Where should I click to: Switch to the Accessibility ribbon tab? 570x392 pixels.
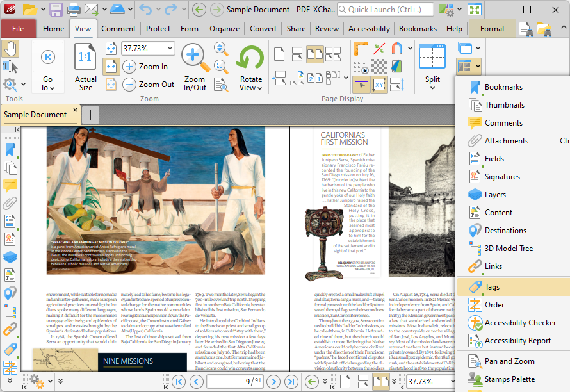(x=369, y=29)
